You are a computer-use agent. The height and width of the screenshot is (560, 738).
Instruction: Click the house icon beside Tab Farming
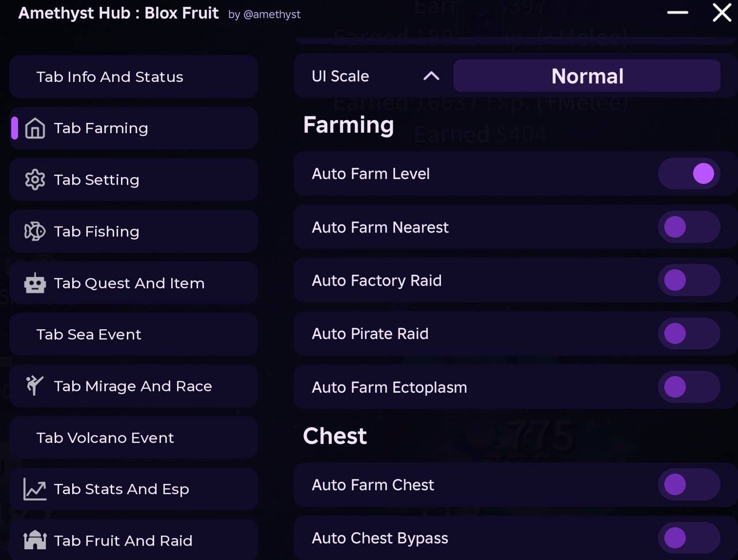click(35, 128)
